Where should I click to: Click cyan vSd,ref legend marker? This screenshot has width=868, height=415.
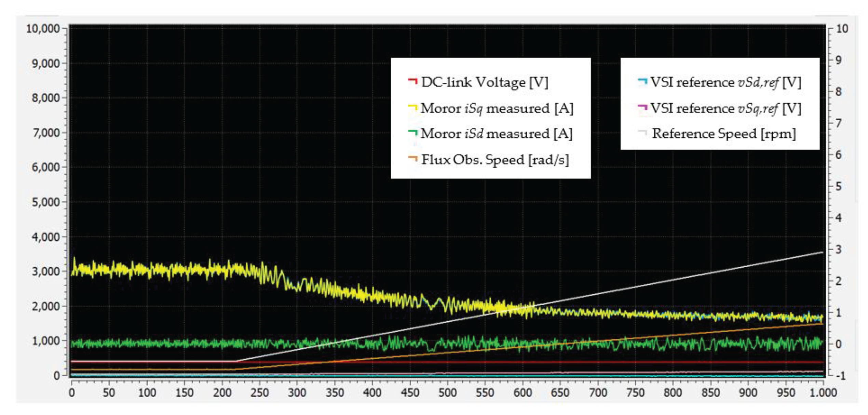(642, 81)
